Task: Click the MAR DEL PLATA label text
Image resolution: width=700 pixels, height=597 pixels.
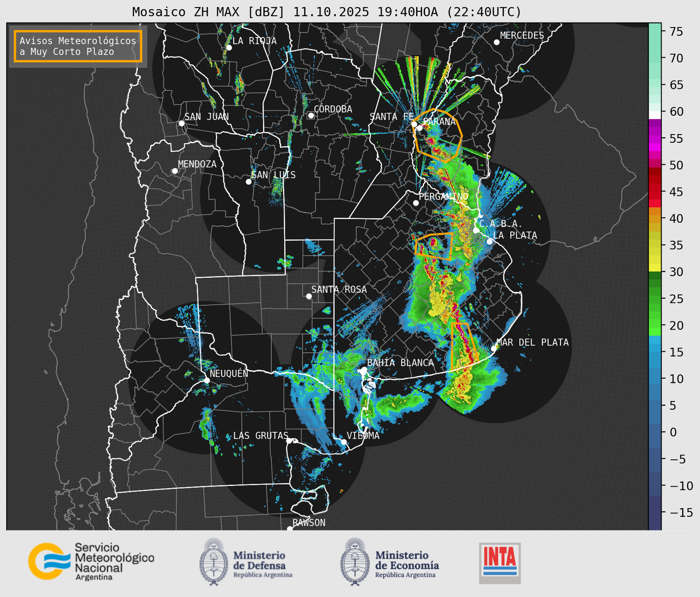Action: pyautogui.click(x=532, y=343)
